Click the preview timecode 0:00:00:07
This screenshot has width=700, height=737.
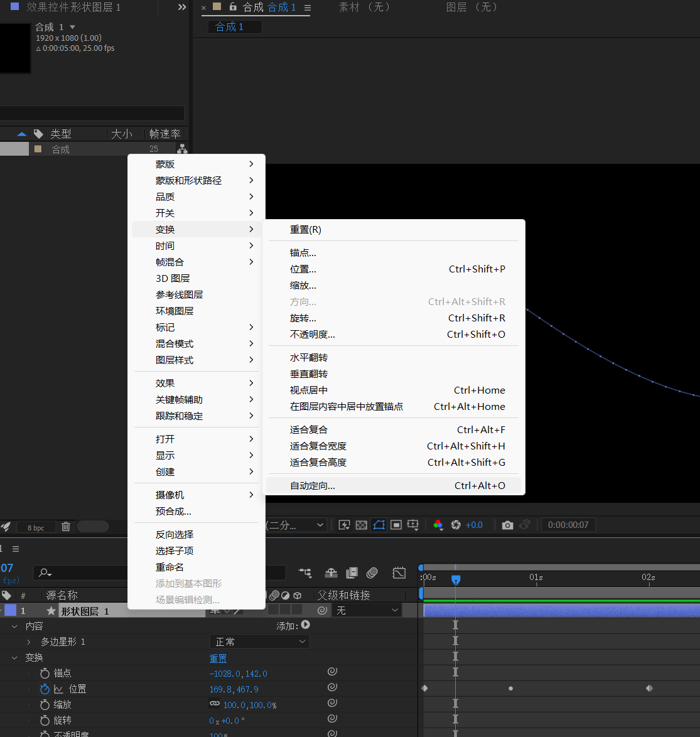568,525
